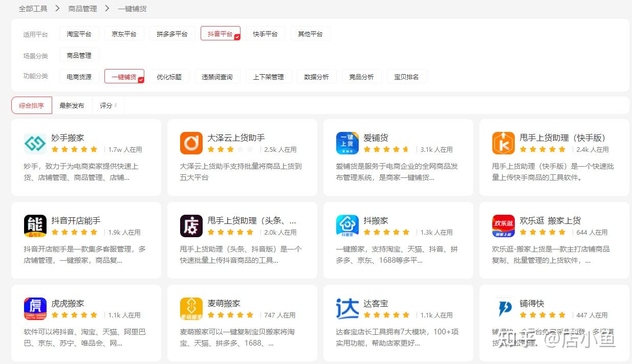The width and height of the screenshot is (632, 364).
Task: Click the 3.1k 人在用 usage count
Action: (x=437, y=149)
